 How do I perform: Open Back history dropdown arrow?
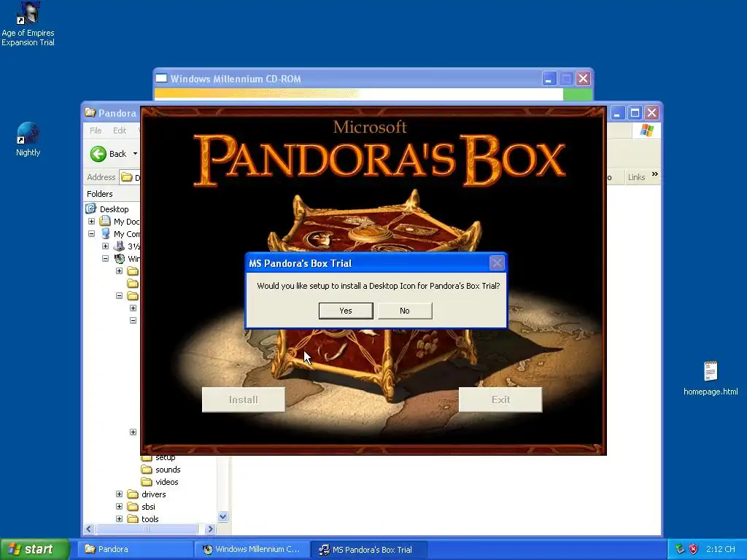(x=135, y=154)
